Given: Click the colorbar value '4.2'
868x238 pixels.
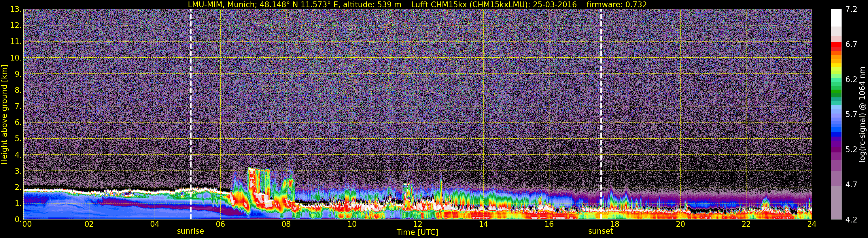Looking at the screenshot, I should pos(851,220).
